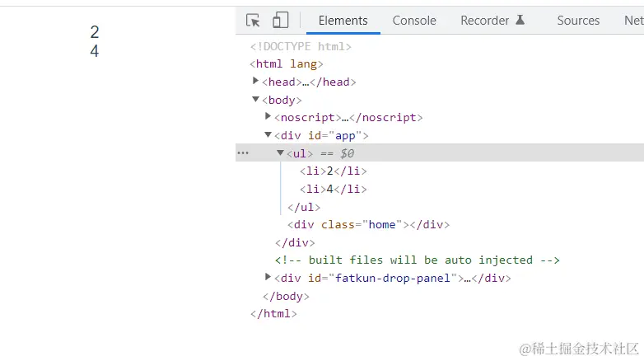Screen dimensions: 644x361
Task: Collapse the selected ul node
Action: point(280,152)
